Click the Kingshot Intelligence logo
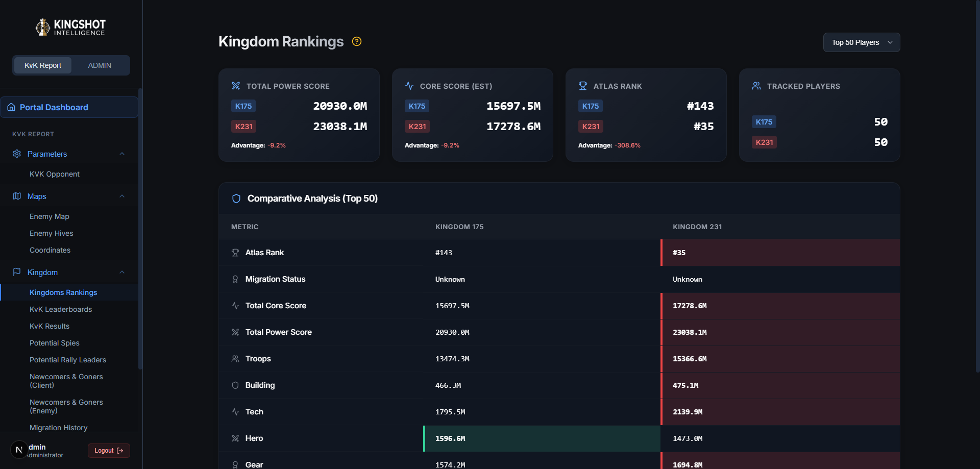This screenshot has width=980, height=469. point(71,27)
